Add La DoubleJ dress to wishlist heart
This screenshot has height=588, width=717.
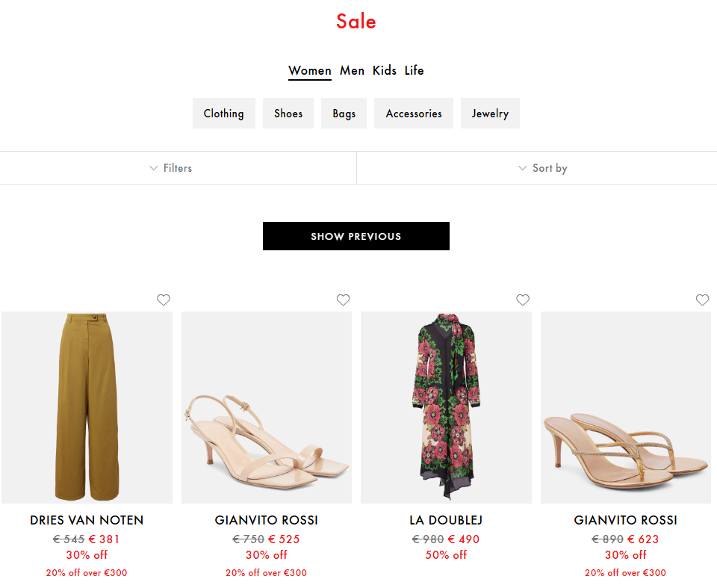pos(523,300)
